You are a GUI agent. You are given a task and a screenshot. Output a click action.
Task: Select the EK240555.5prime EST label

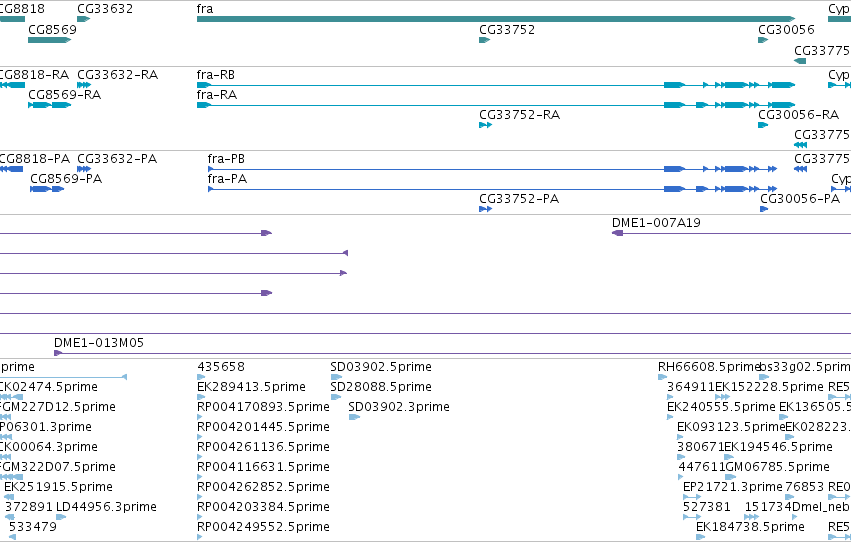[721, 407]
